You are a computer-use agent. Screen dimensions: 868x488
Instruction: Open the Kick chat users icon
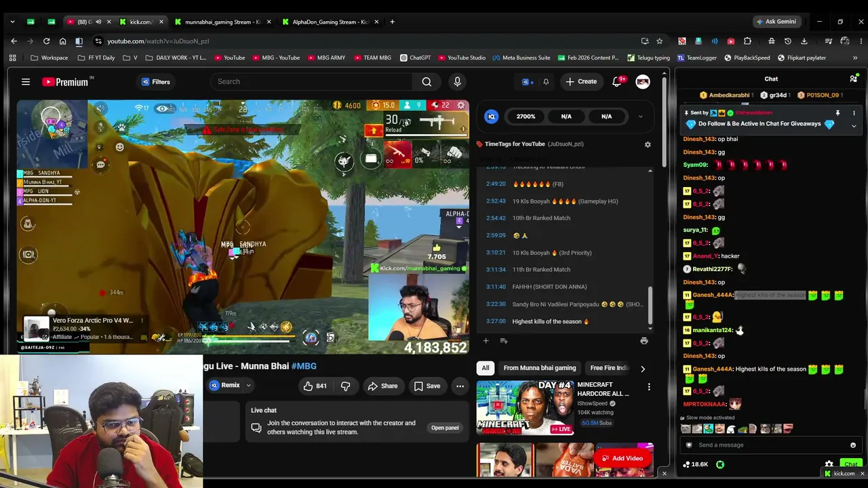coord(853,79)
